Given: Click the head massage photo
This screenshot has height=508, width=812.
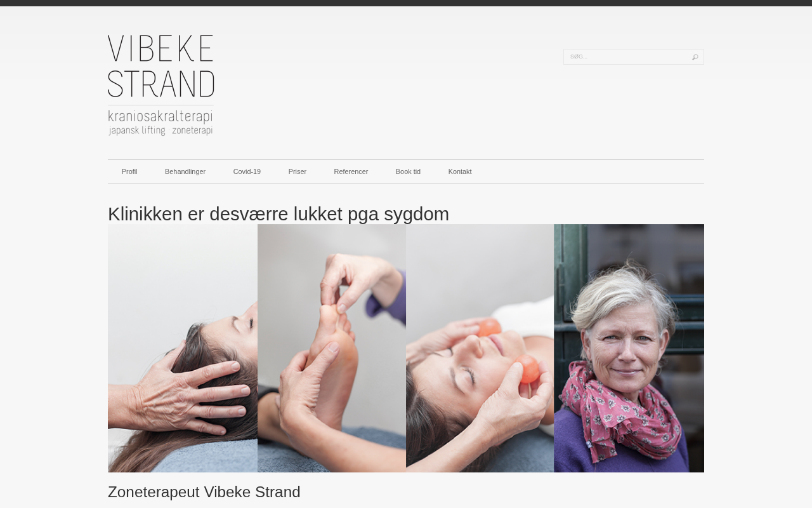Looking at the screenshot, I should click(183, 348).
